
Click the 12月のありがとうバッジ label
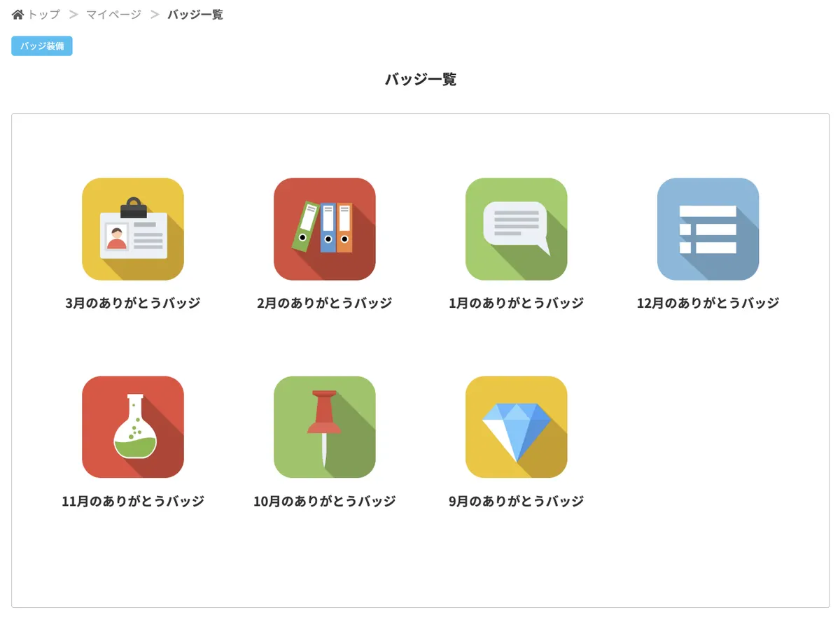(x=708, y=303)
